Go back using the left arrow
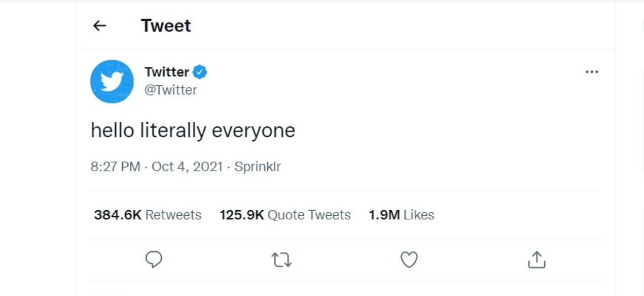644x296 pixels. click(100, 25)
